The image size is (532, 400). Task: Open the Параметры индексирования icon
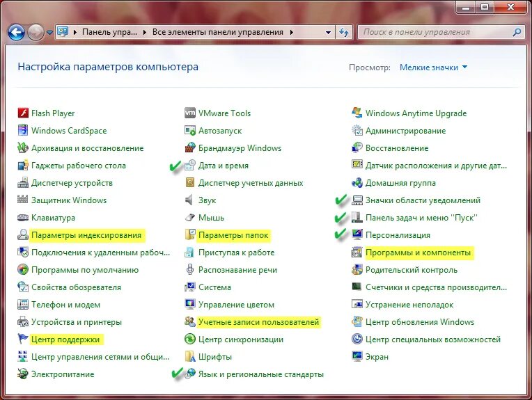pyautogui.click(x=23, y=234)
